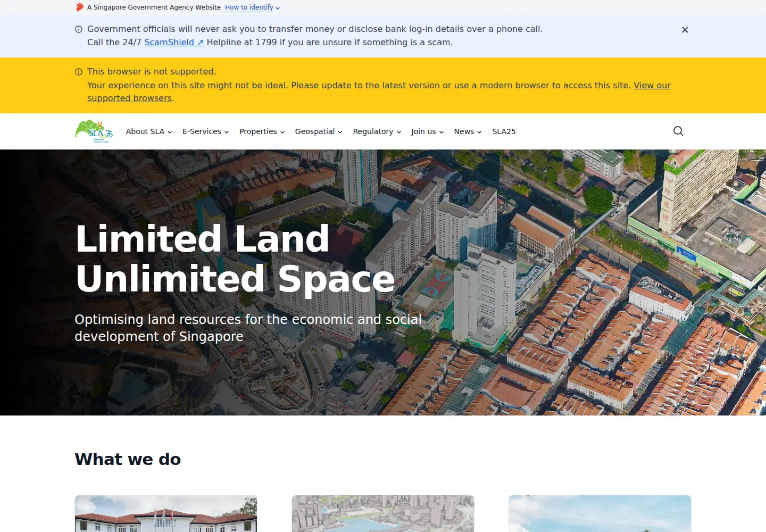This screenshot has height=532, width=766.
Task: Open the Properties dropdown menu
Action: point(262,131)
